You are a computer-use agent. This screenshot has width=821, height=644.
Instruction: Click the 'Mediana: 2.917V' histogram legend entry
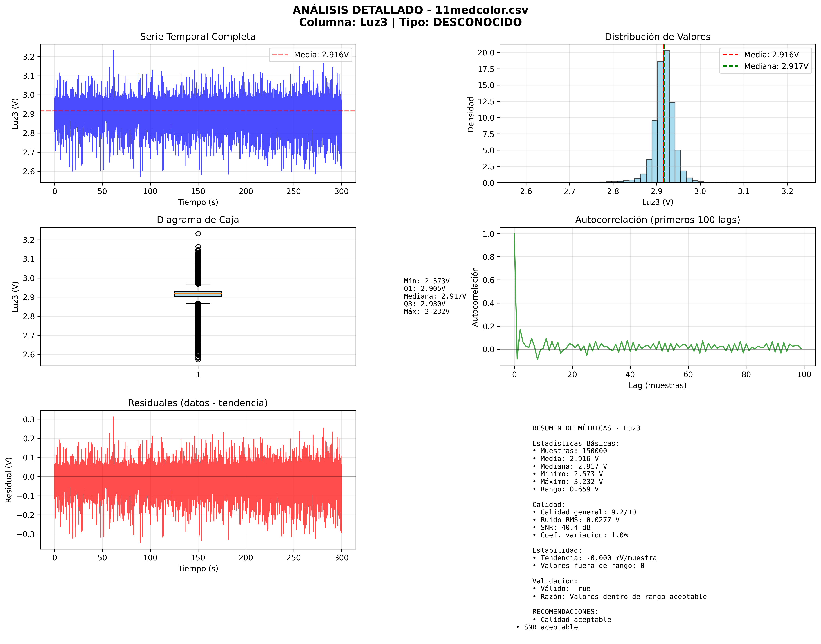765,66
